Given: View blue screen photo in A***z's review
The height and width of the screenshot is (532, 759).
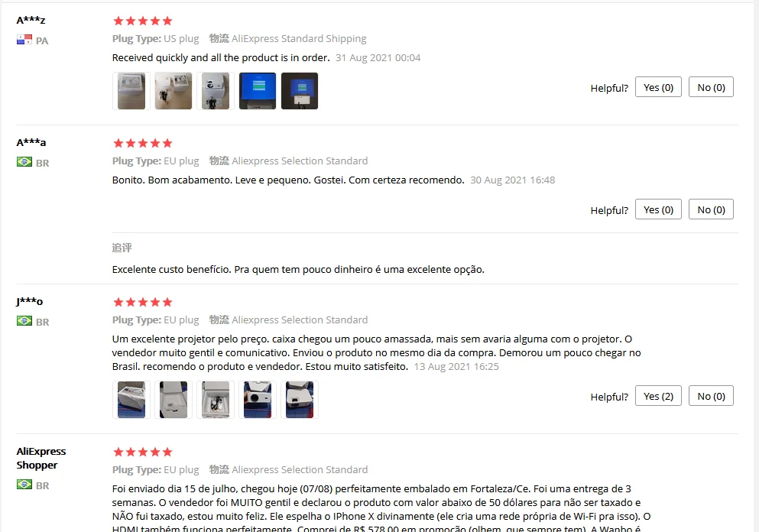Looking at the screenshot, I should [x=258, y=91].
